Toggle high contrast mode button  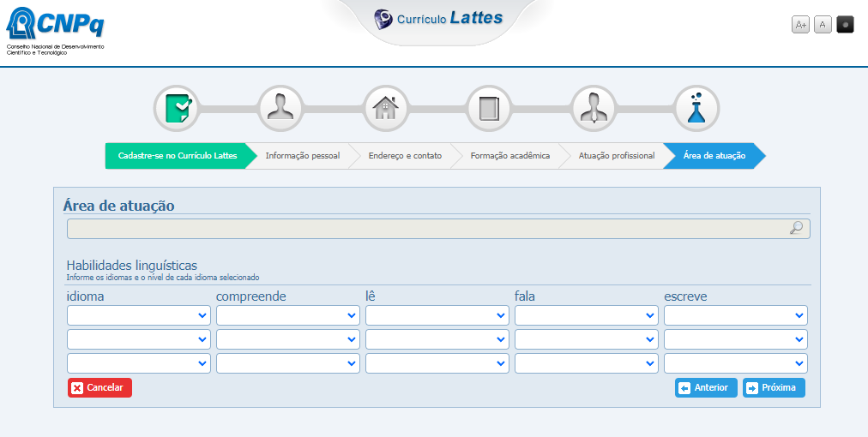tap(845, 25)
